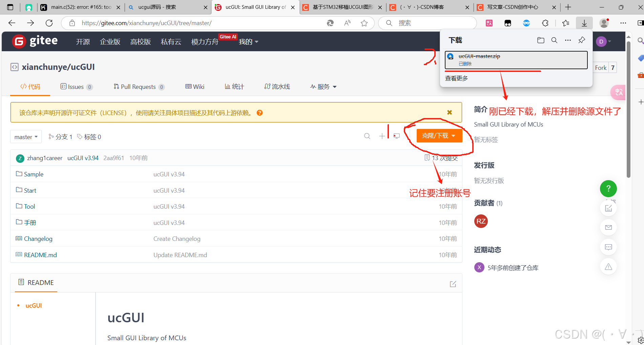Click the 查看更多 link in download panel
Image resolution: width=644 pixels, height=345 pixels.
click(456, 78)
